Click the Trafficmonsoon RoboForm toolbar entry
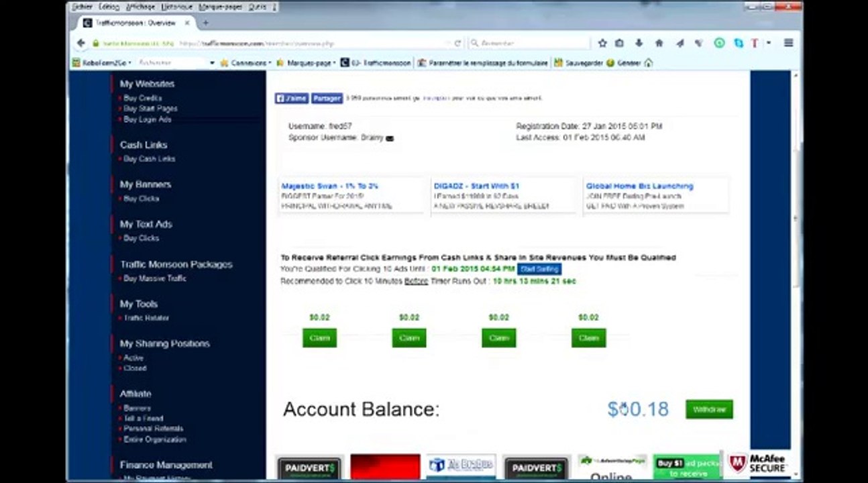This screenshot has height=483, width=868. pos(376,62)
